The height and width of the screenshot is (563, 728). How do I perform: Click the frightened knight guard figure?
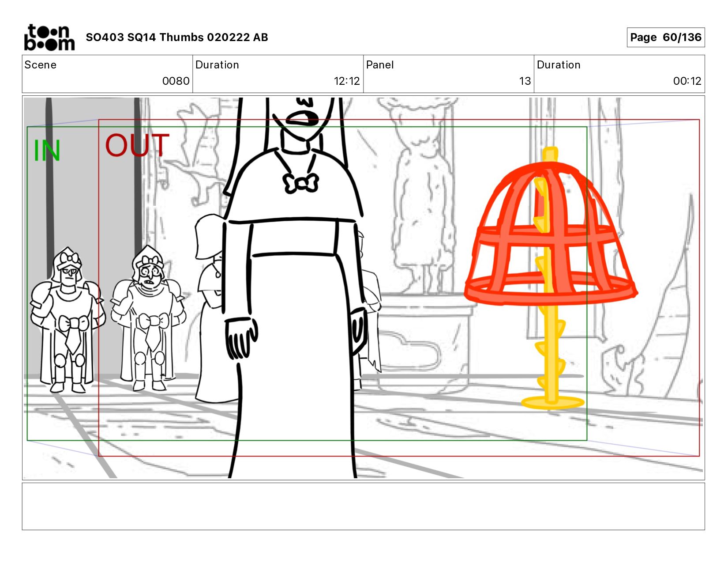(148, 319)
